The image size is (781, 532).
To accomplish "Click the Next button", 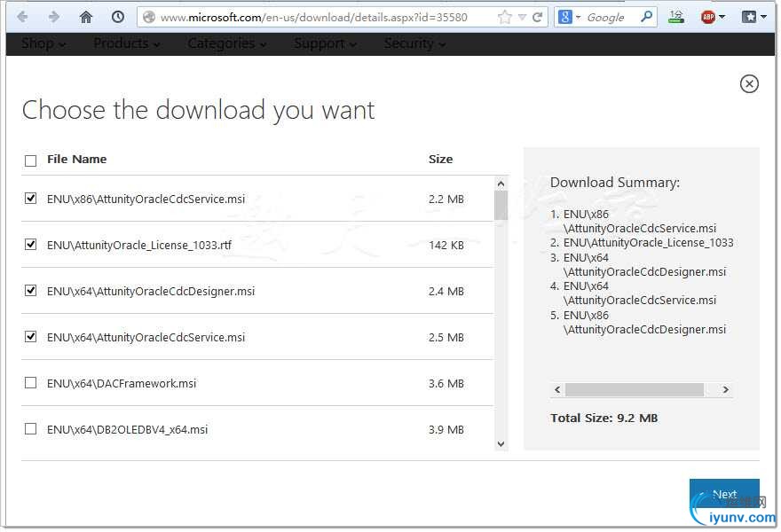I will [723, 494].
